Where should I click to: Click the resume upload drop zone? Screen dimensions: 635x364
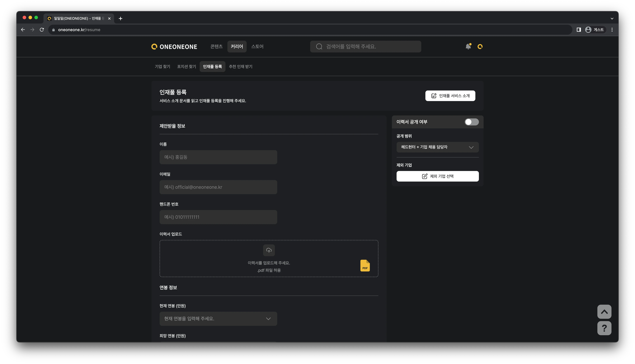click(269, 259)
